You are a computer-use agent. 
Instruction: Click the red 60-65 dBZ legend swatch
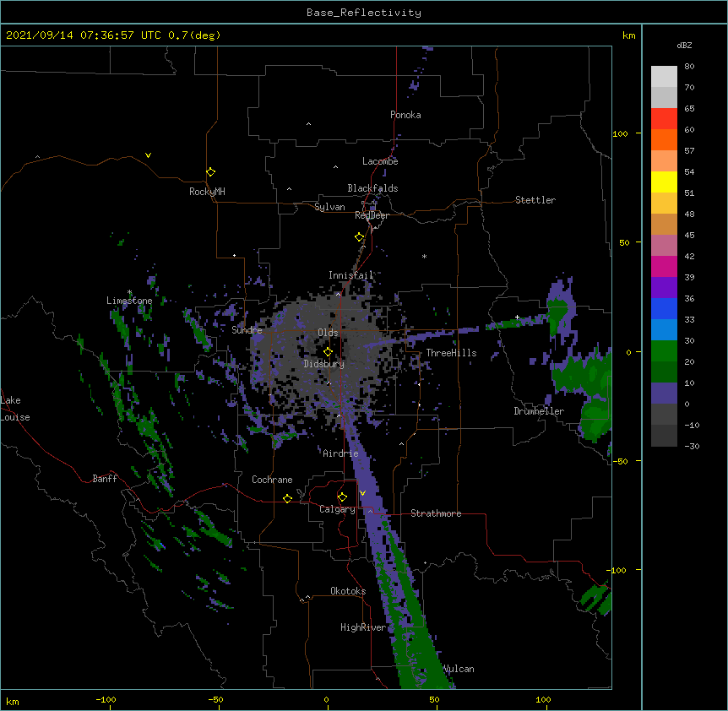click(664, 119)
